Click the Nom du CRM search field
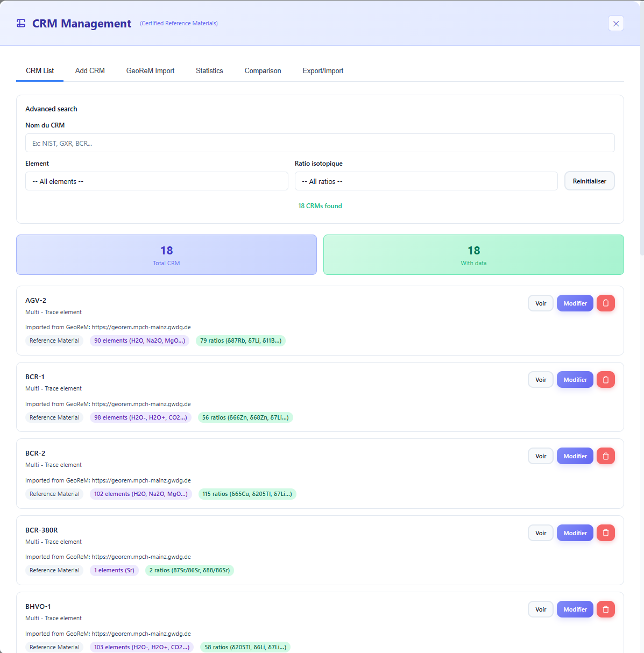Viewport: 644px width, 653px height. click(x=320, y=143)
